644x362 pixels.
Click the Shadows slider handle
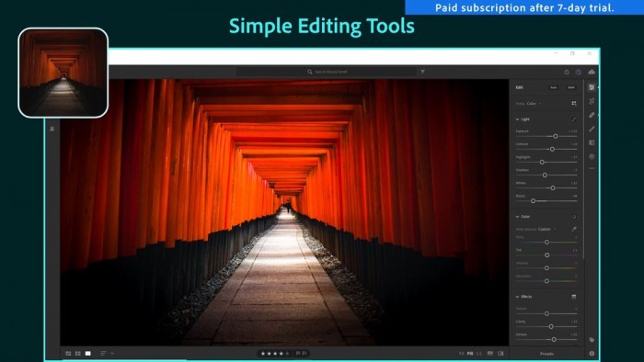click(x=545, y=175)
